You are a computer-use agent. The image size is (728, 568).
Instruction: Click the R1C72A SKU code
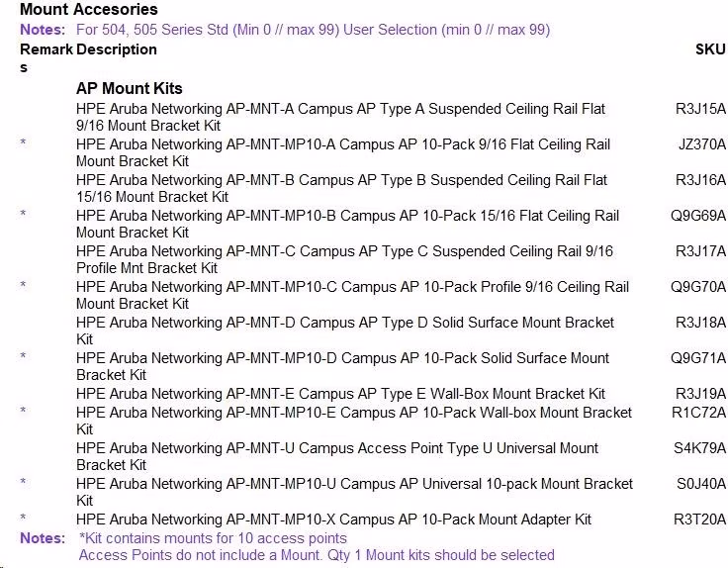point(698,413)
